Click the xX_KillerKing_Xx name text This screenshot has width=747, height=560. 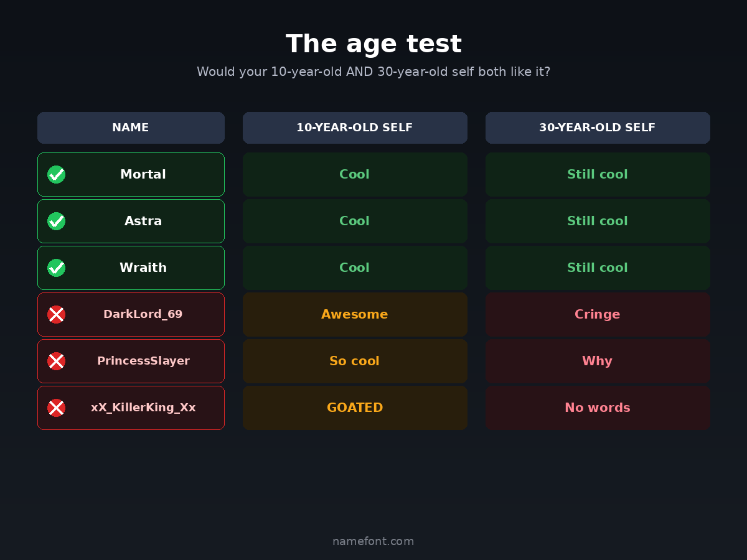[143, 408]
